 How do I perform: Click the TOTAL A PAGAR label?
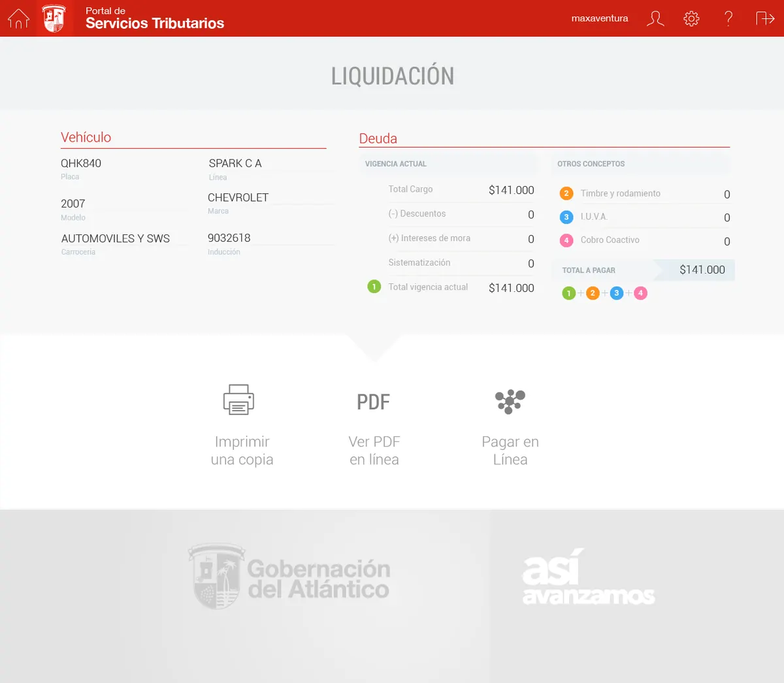(589, 270)
